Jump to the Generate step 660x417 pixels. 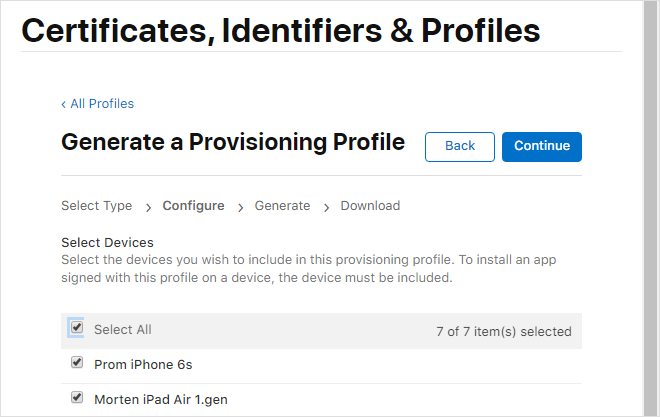click(282, 206)
